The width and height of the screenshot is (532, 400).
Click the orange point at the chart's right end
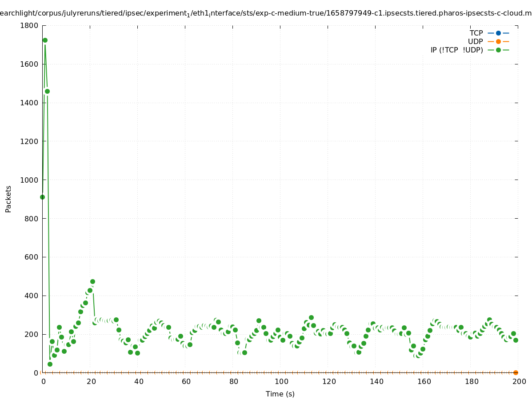(516, 372)
